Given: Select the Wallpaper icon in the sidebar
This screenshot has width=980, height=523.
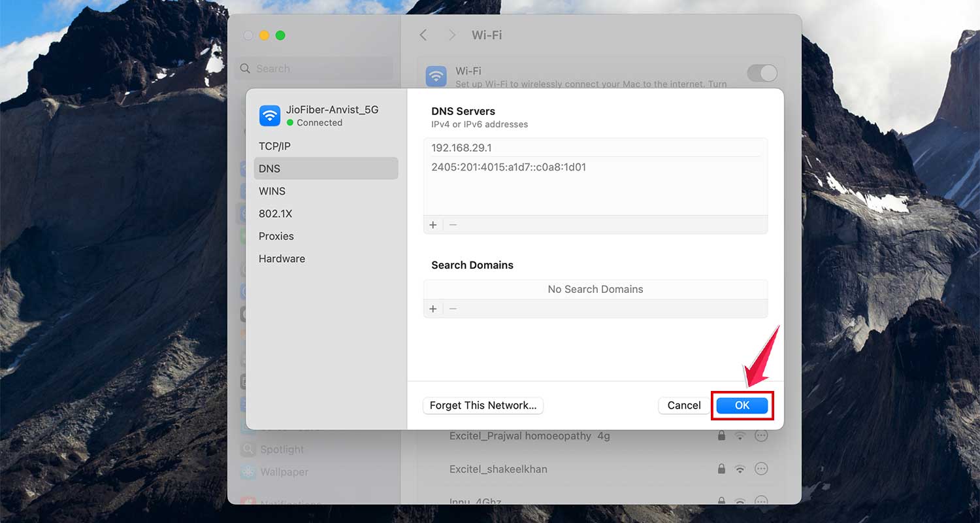Looking at the screenshot, I should click(248, 471).
